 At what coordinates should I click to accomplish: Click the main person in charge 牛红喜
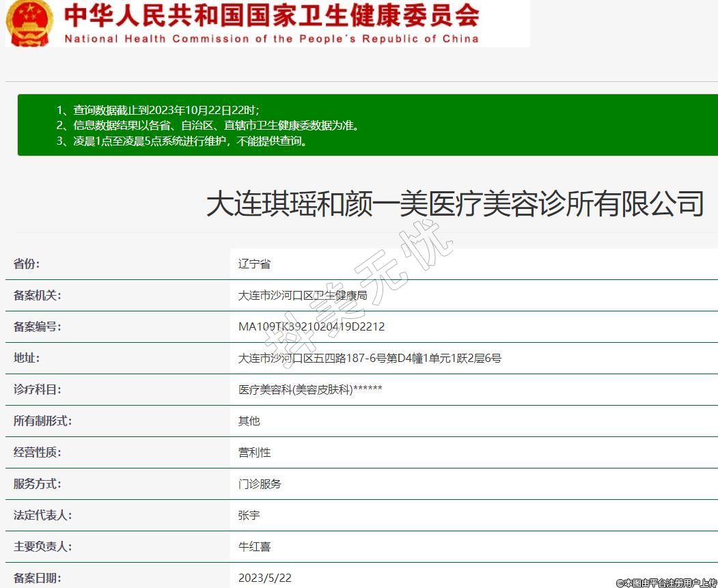[x=254, y=547]
